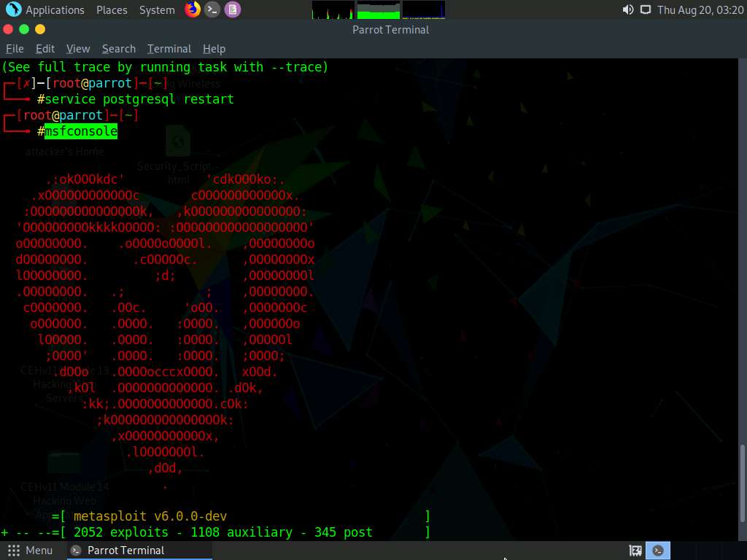
Task: Click the show desktop icon in bottom panel
Action: click(635, 551)
